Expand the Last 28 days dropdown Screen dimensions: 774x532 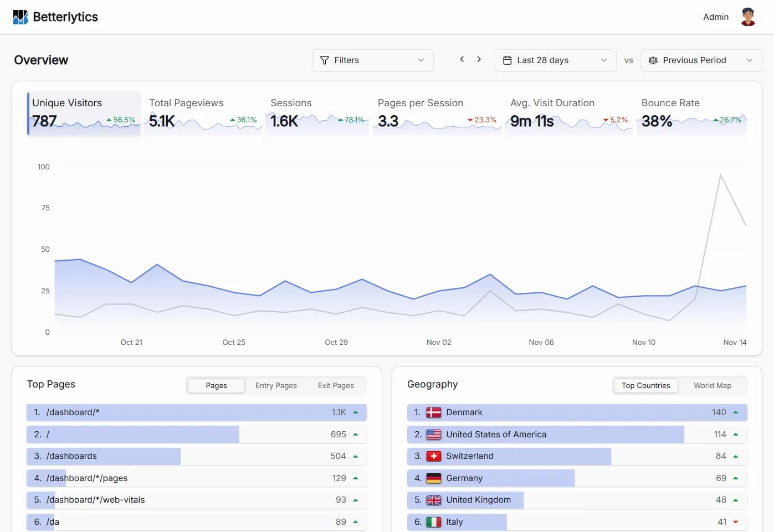[x=603, y=60]
